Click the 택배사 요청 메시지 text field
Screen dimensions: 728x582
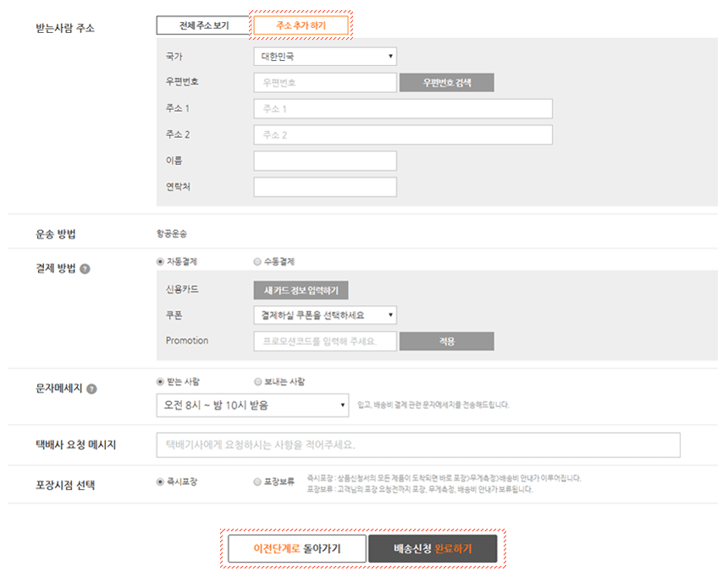pyautogui.click(x=418, y=445)
